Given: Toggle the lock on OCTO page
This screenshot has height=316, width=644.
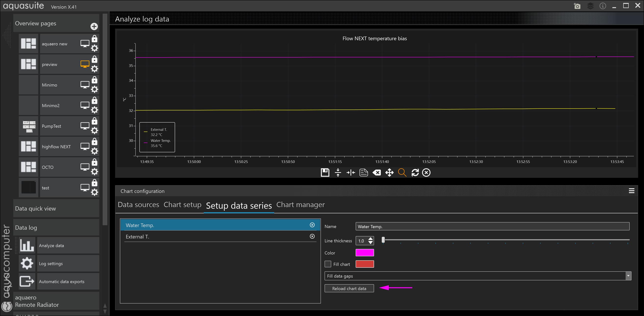Looking at the screenshot, I should [94, 162].
